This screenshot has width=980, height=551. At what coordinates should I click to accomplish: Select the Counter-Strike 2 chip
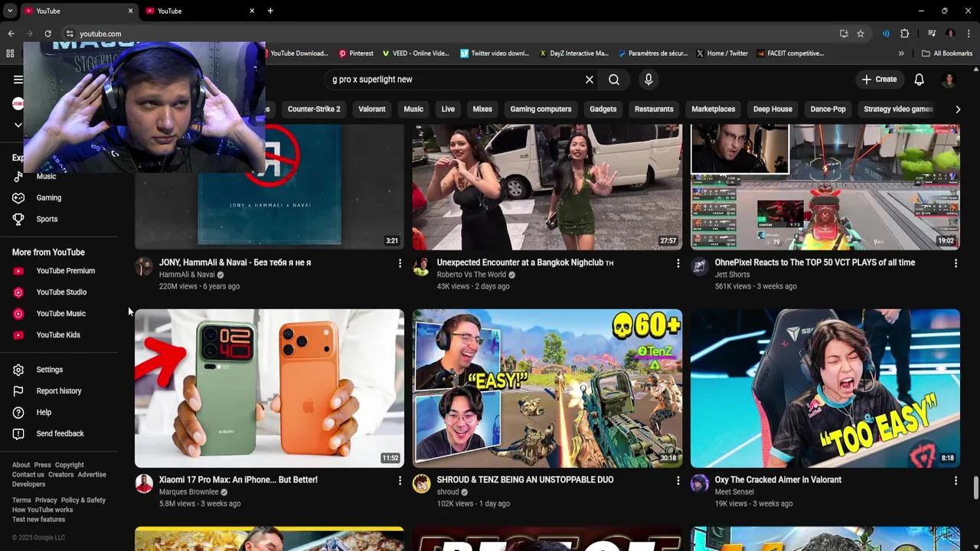point(314,109)
